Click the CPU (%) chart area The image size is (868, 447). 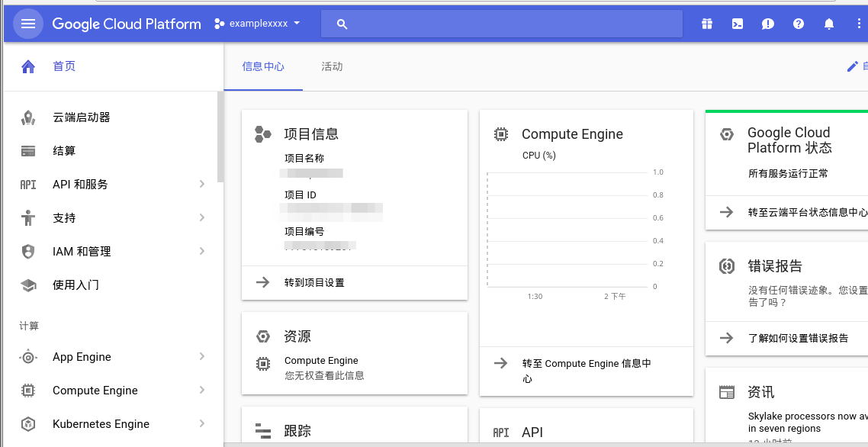[567, 230]
